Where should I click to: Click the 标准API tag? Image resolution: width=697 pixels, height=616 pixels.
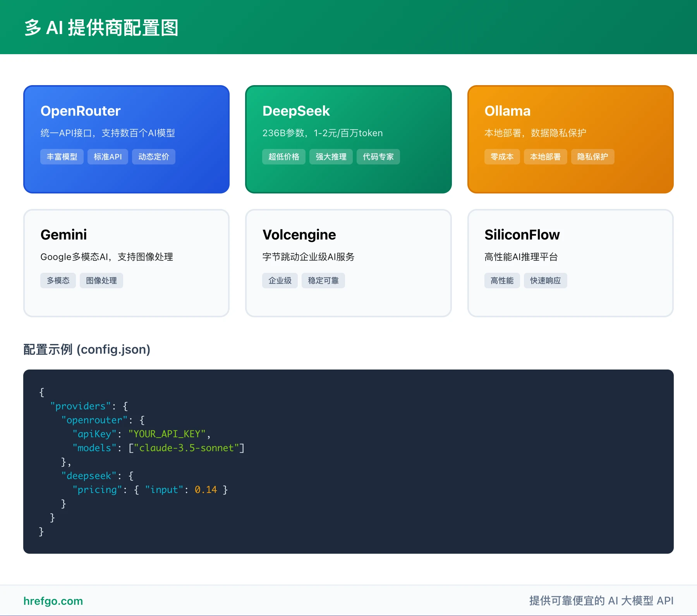108,157
